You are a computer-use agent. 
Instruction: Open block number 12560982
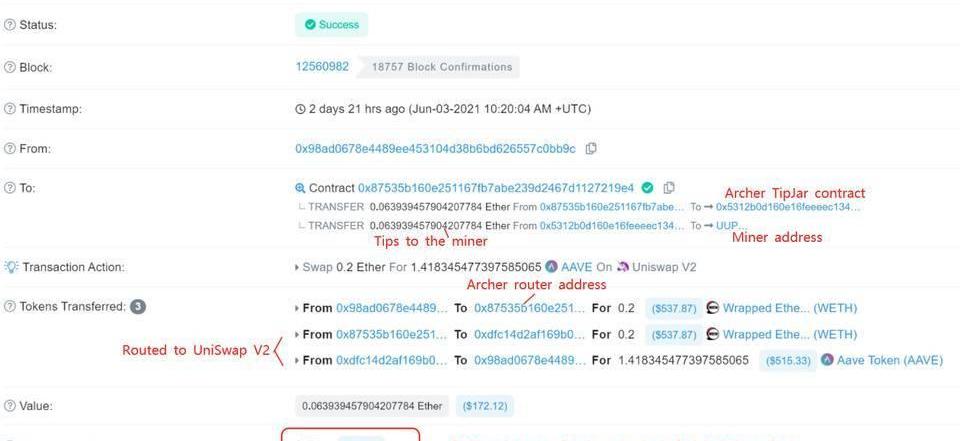[322, 67]
